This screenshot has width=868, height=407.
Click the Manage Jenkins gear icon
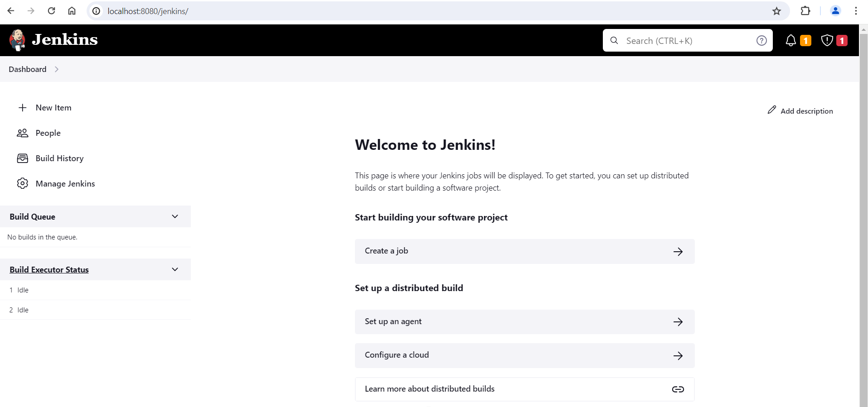(23, 183)
